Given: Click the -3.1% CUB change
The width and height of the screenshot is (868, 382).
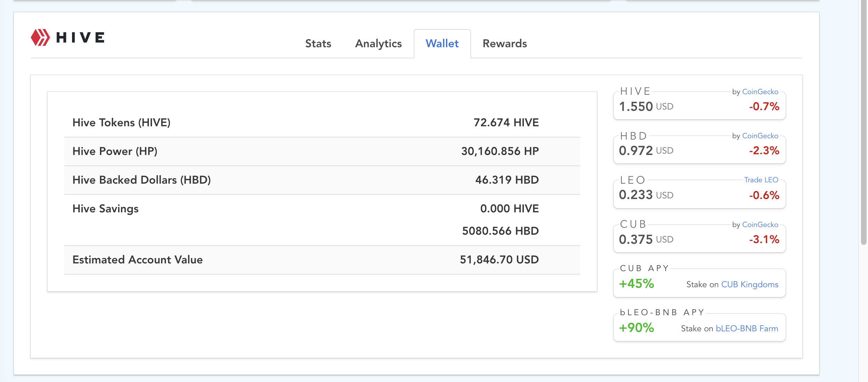Looking at the screenshot, I should [764, 239].
